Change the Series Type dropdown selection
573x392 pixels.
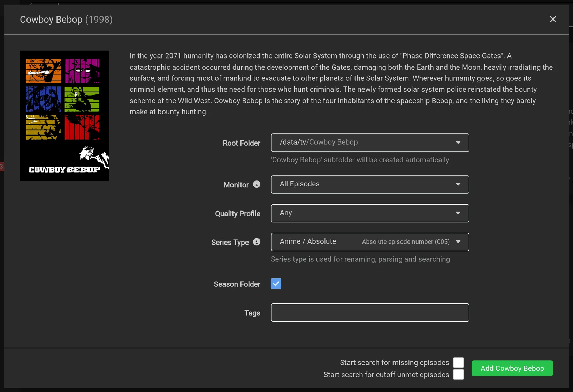(x=370, y=242)
